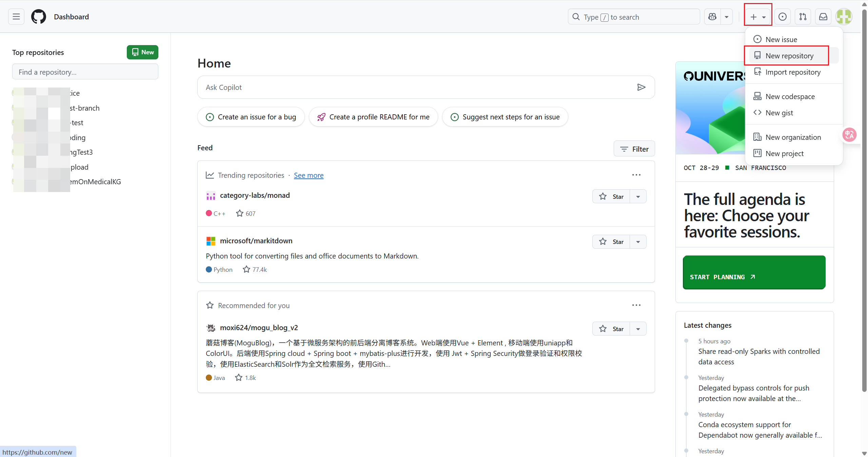Click the 77.4k stars count
The width and height of the screenshot is (868, 457).
coord(255,269)
